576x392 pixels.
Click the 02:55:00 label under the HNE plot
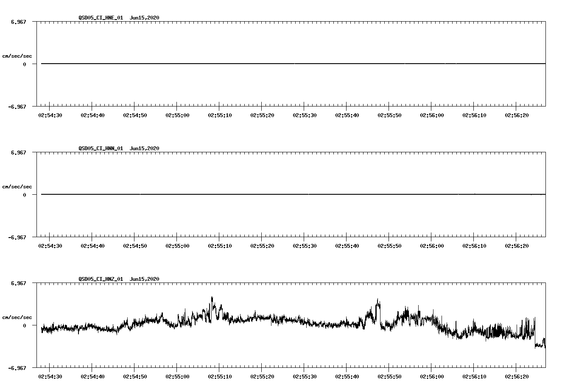pos(177,115)
